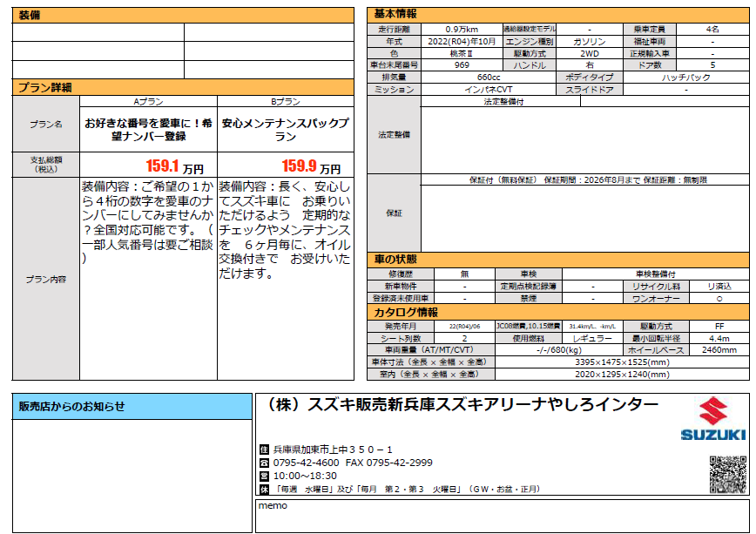Click the 希望ナンバー登録 plan name
Image resolution: width=756 pixels, height=534 pixels.
(147, 131)
